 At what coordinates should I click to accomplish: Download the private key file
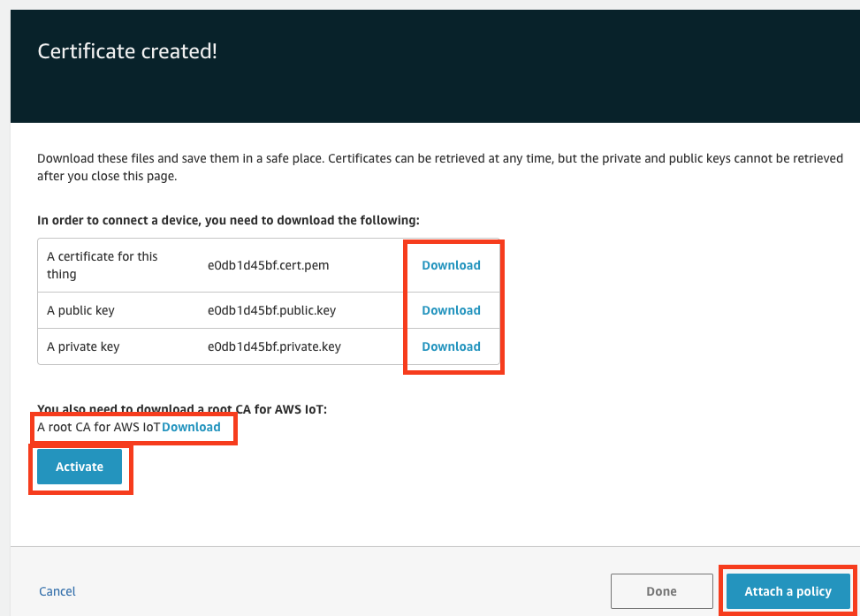coord(451,346)
